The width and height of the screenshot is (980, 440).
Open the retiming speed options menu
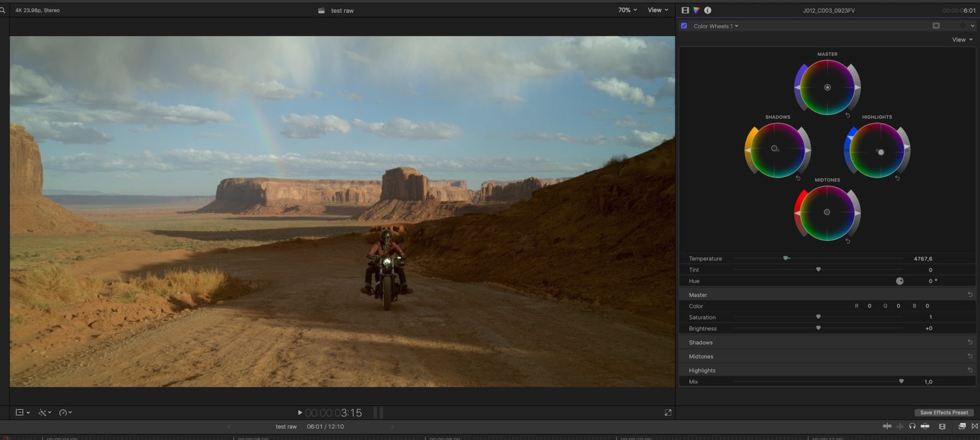click(x=65, y=413)
